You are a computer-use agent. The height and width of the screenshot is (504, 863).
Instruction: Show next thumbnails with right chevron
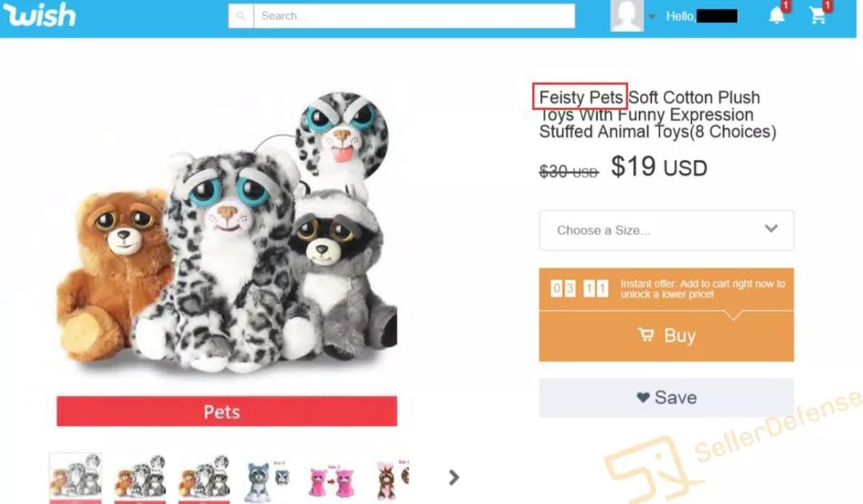coord(454,477)
